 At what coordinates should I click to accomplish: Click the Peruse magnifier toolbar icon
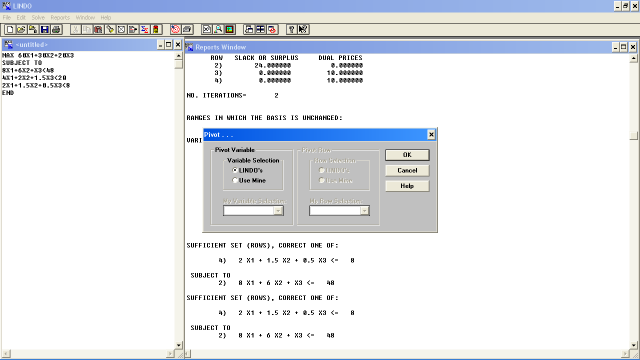tap(218, 29)
